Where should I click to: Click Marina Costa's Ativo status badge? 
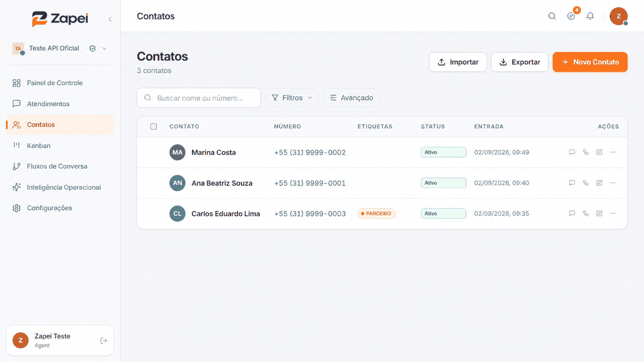pyautogui.click(x=443, y=152)
